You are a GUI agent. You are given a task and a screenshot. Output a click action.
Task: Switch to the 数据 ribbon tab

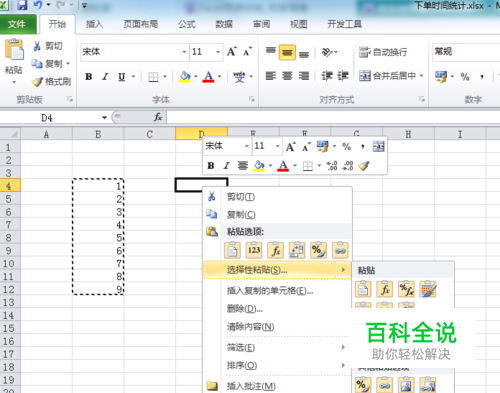[x=224, y=24]
